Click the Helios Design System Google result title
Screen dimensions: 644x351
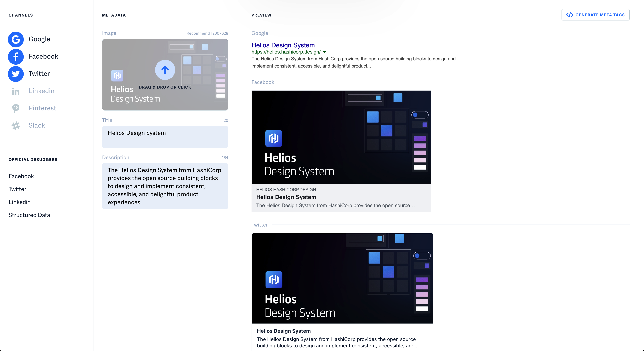(283, 45)
